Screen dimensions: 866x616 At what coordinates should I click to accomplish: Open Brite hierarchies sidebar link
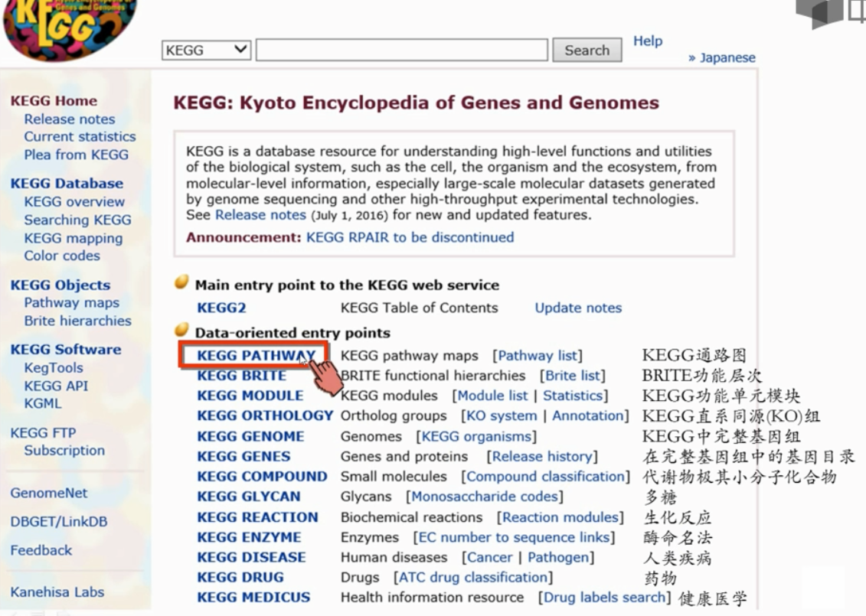[78, 321]
